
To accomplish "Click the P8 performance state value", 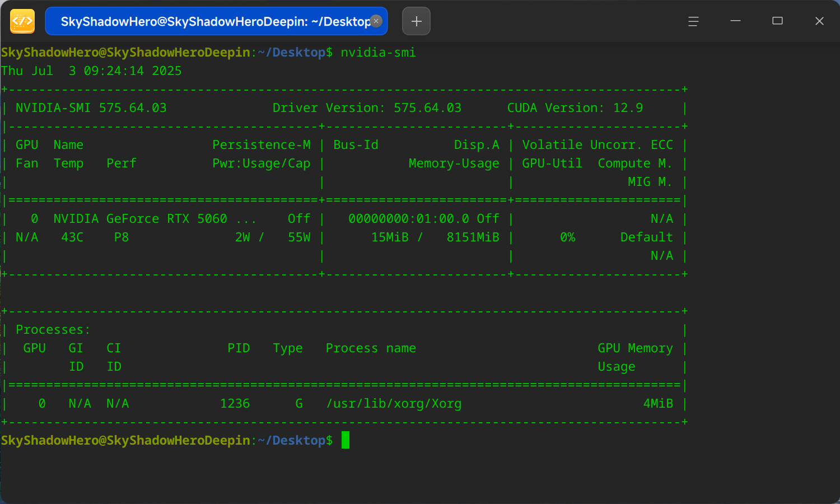I will (122, 237).
